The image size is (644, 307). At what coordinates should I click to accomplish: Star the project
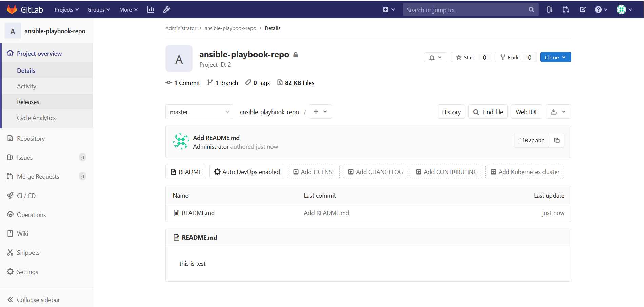click(x=464, y=57)
